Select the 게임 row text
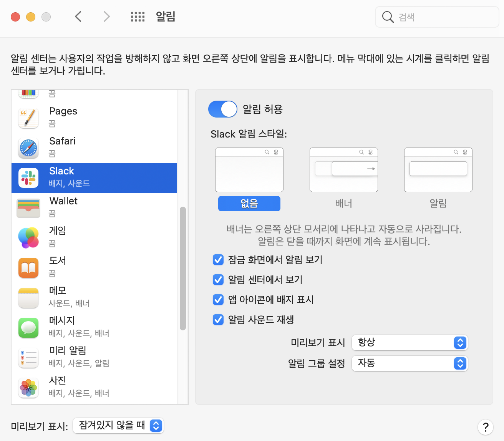 (58, 230)
